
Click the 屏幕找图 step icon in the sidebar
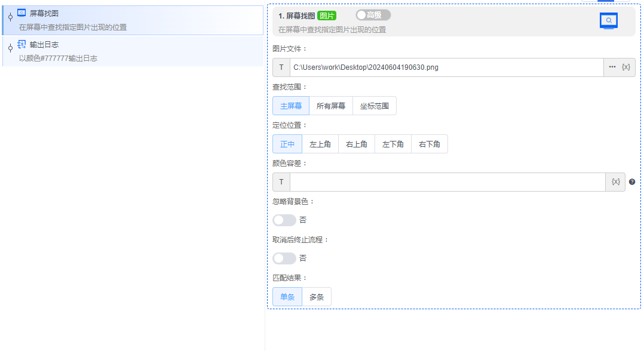pyautogui.click(x=23, y=11)
